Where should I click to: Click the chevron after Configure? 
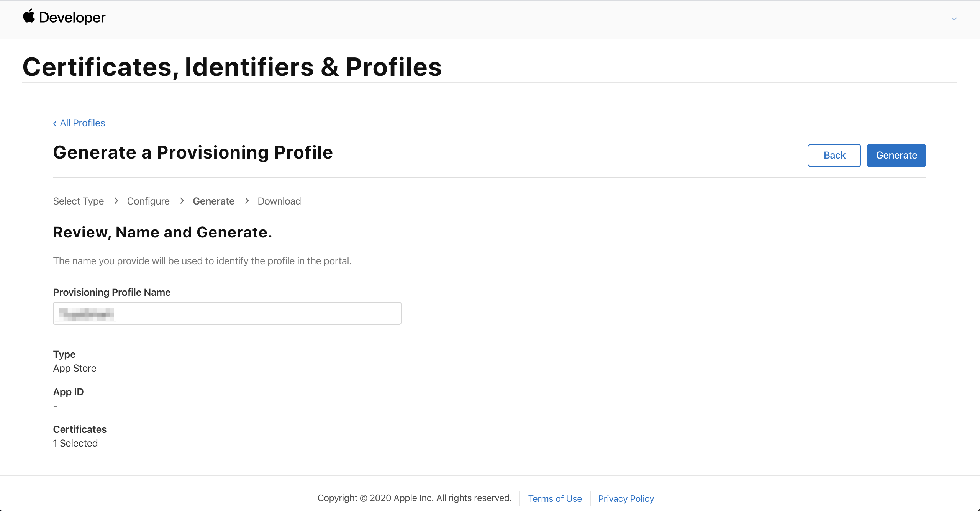pos(182,201)
